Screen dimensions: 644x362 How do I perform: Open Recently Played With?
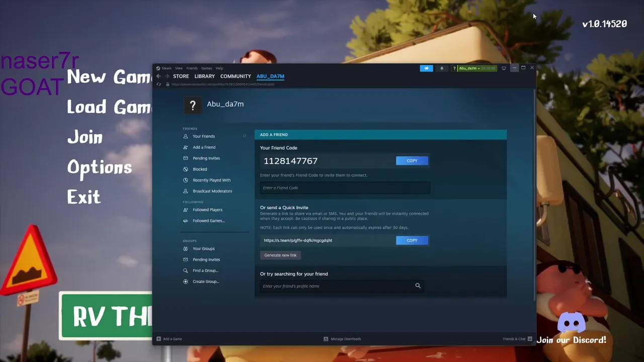211,180
